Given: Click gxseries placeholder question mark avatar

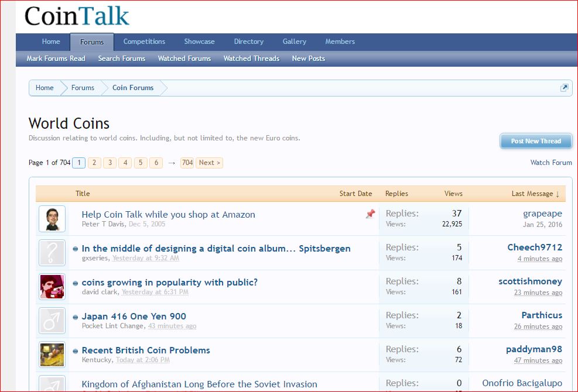Looking at the screenshot, I should [52, 253].
